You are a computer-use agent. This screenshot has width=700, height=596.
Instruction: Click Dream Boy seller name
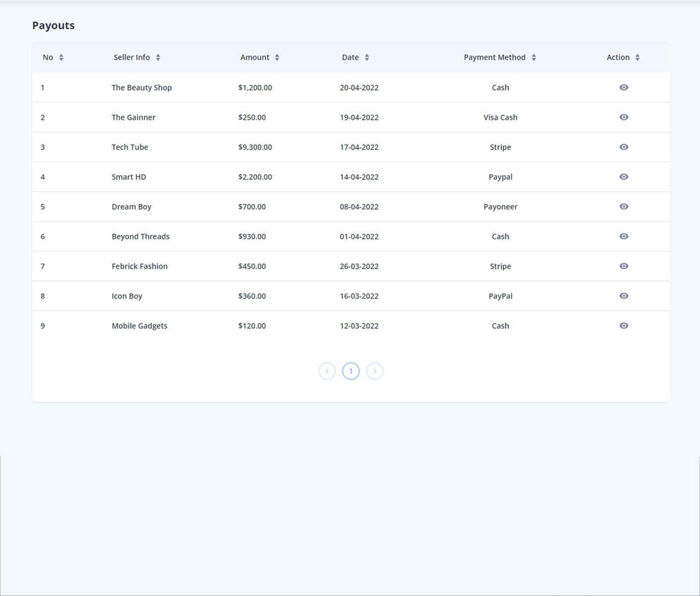click(x=132, y=207)
